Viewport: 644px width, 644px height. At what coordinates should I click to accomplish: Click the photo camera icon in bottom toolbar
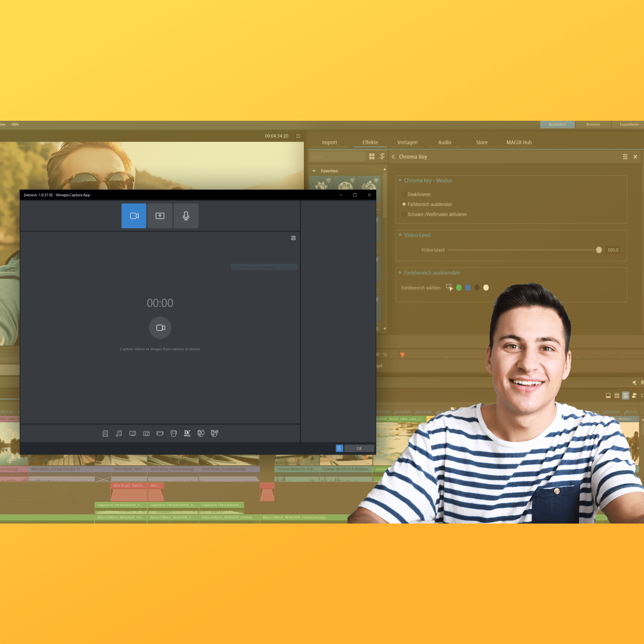tap(146, 433)
